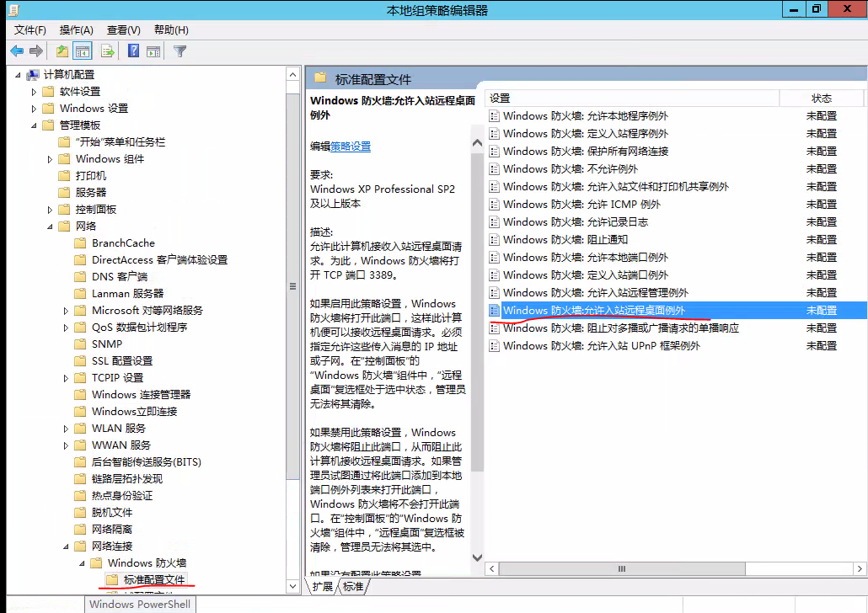
Task: Click settings list horizontal scroll left arrow
Action: pyautogui.click(x=491, y=568)
